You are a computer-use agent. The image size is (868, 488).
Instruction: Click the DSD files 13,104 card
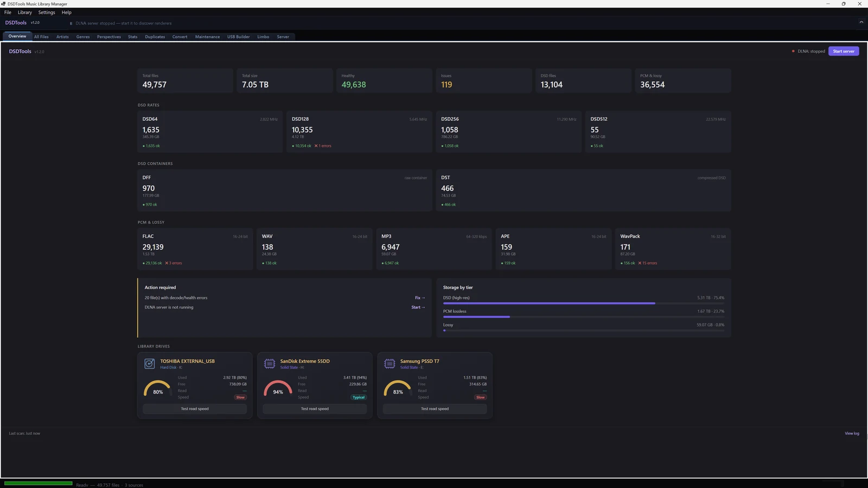[584, 80]
